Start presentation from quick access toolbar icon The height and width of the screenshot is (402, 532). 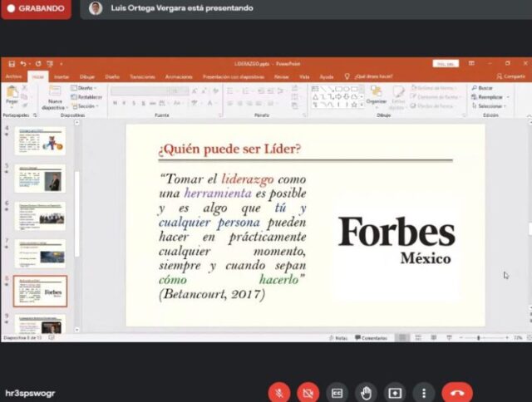coord(50,64)
